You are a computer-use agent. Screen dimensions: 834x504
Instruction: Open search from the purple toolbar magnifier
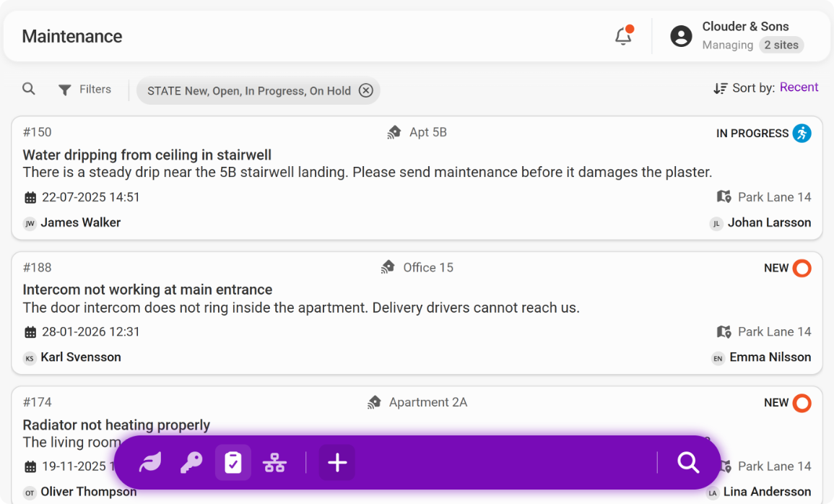point(687,462)
